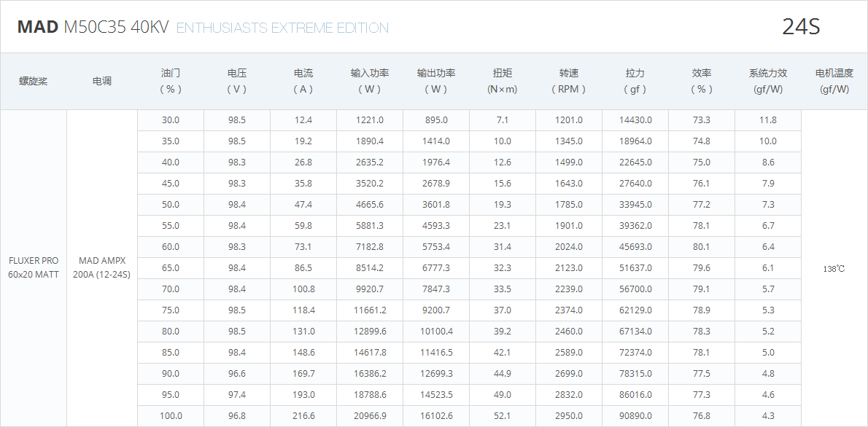Click the 系统力效 (gf/W) column header

[768, 82]
